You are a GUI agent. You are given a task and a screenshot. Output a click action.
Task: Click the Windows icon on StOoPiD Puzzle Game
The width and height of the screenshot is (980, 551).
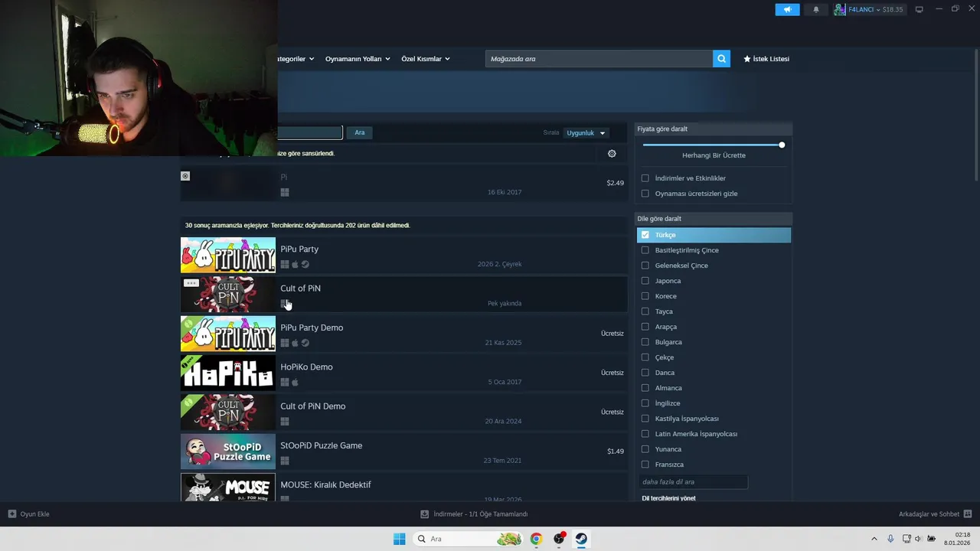point(285,461)
